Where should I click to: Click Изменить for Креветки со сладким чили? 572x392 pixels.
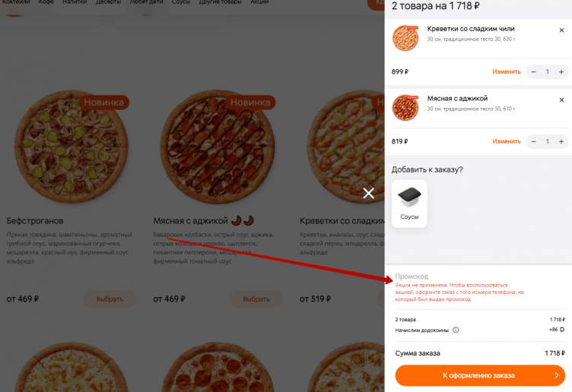point(506,72)
